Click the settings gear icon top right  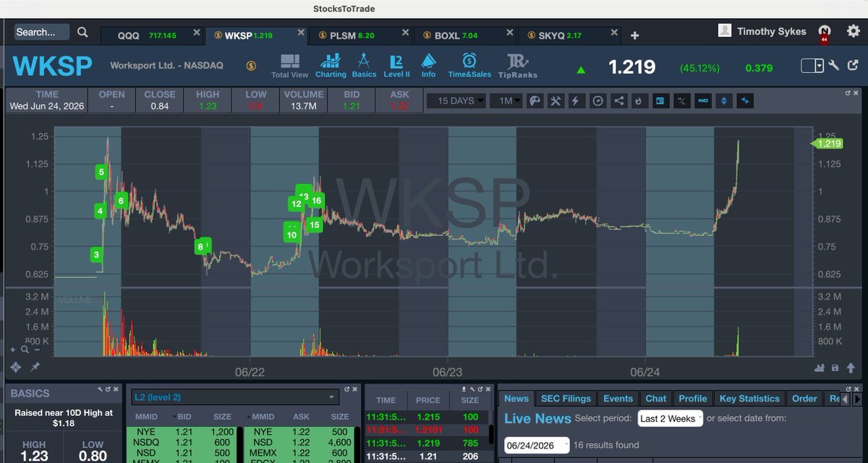tap(854, 30)
